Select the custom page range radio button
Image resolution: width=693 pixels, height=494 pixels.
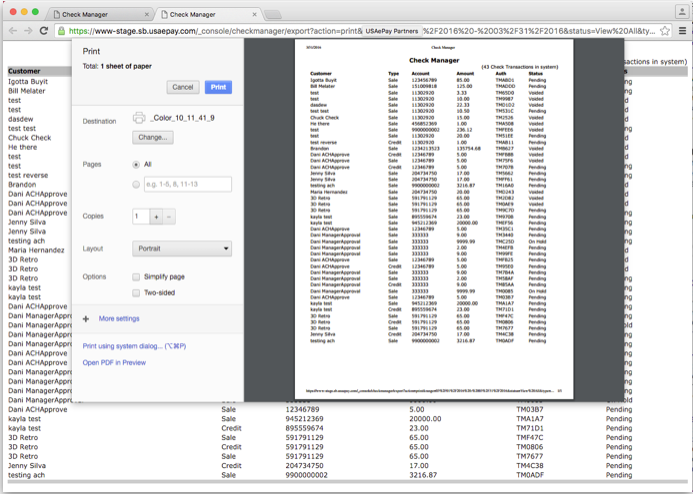[x=137, y=184]
